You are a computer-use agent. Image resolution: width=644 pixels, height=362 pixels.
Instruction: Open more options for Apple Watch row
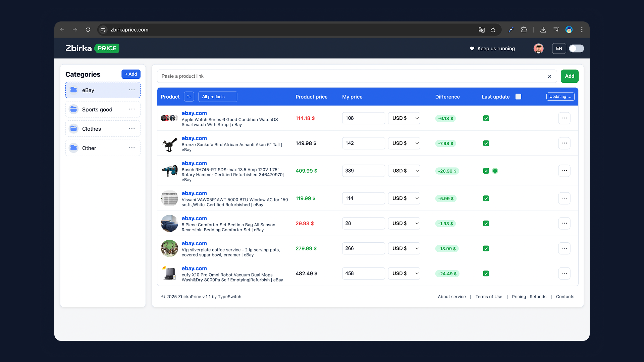click(x=564, y=118)
